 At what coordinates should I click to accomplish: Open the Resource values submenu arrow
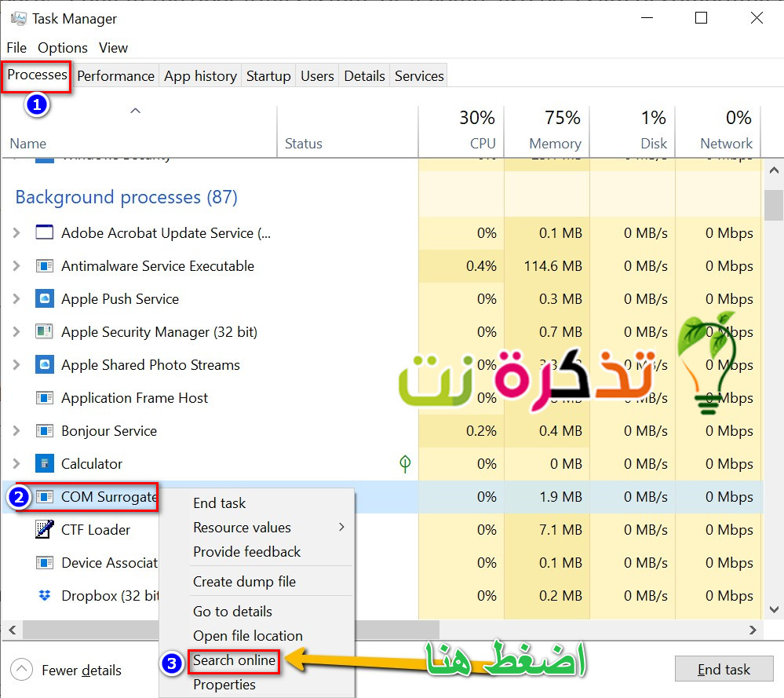(x=342, y=527)
